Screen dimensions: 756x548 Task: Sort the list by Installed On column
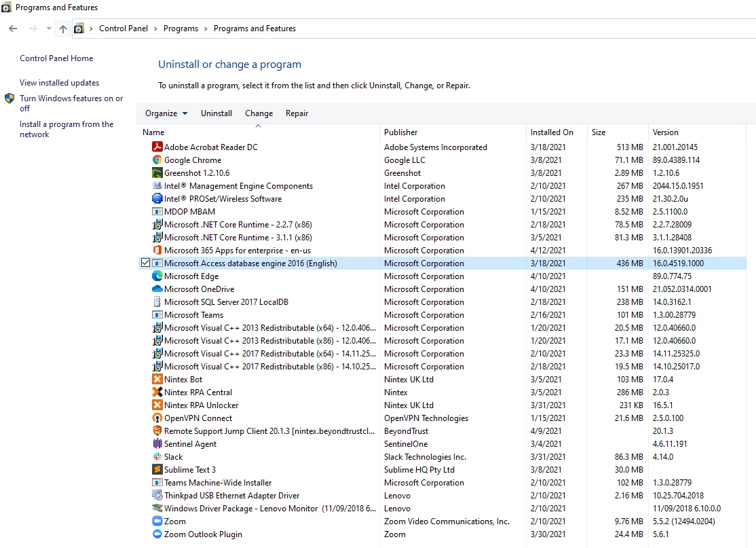coord(556,132)
